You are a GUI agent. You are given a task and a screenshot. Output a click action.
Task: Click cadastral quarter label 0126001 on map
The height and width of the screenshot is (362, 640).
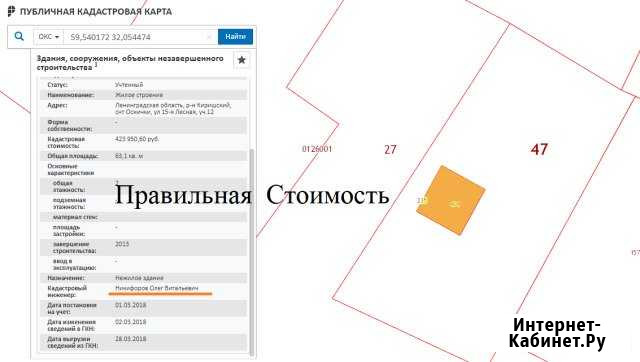317,149
